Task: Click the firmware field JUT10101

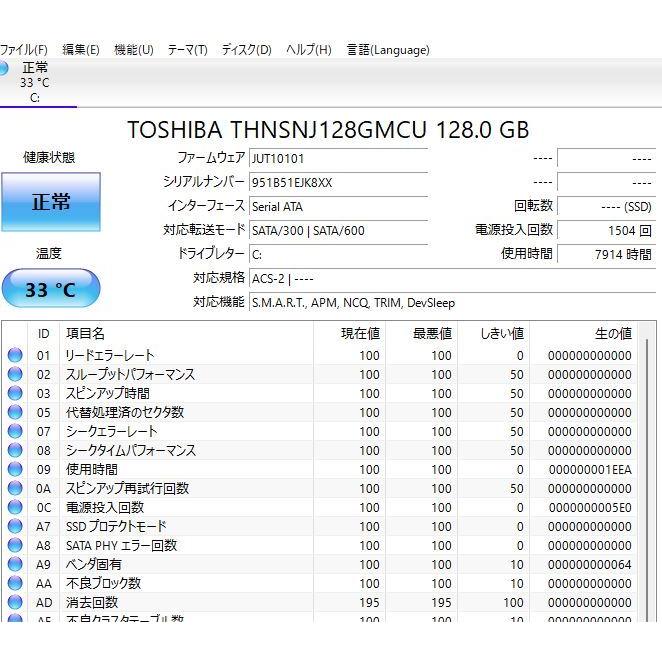Action: [339, 159]
